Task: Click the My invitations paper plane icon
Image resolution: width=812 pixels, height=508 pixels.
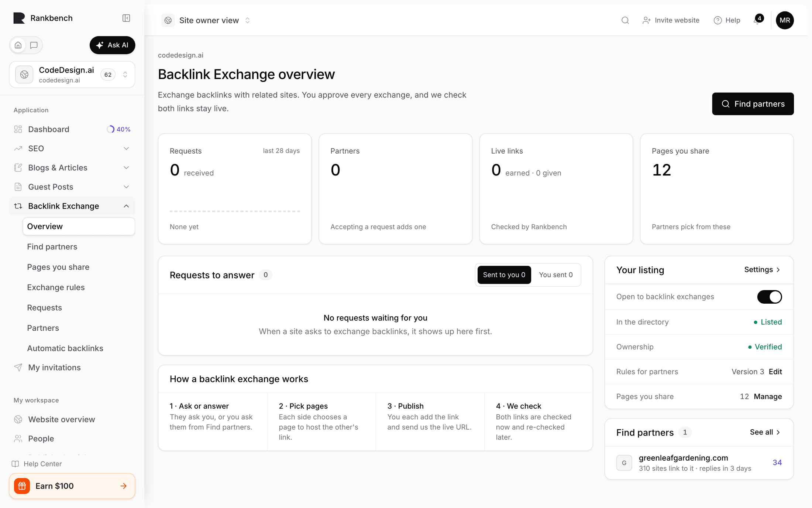Action: pos(18,368)
